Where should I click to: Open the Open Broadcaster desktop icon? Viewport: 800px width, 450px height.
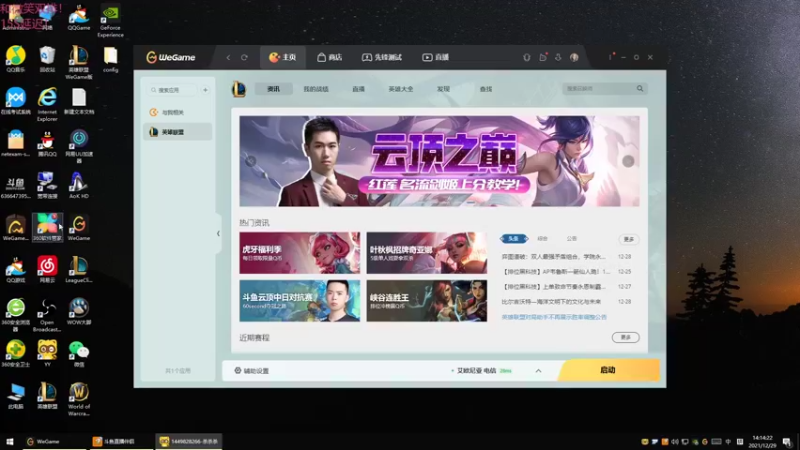point(47,315)
